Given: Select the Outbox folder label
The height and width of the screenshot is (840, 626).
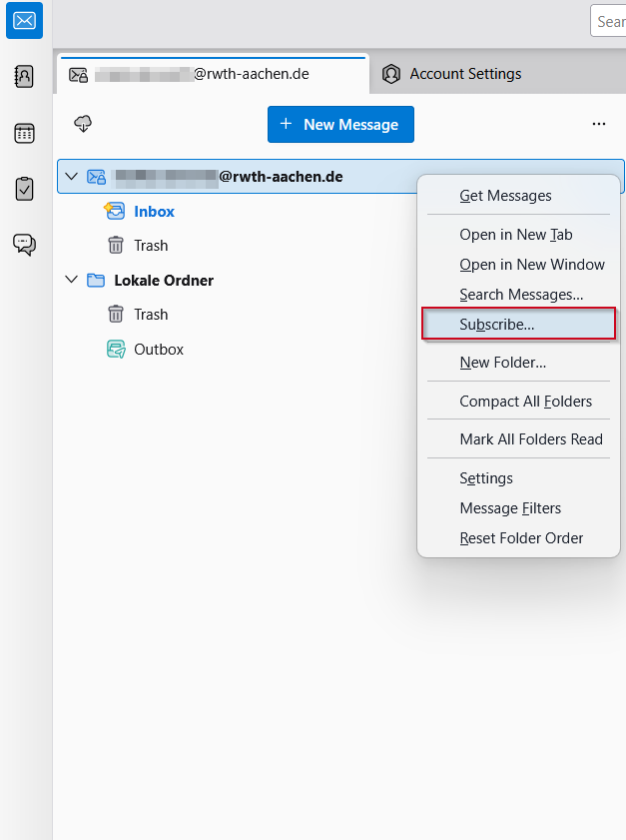Looking at the screenshot, I should [159, 350].
